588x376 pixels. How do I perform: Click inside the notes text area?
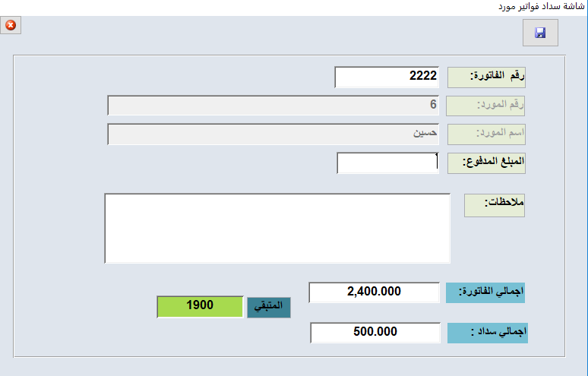pos(277,229)
